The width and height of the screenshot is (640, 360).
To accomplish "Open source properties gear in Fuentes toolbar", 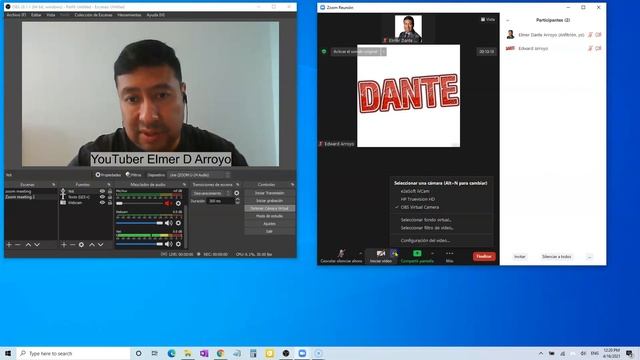I will coord(81,244).
